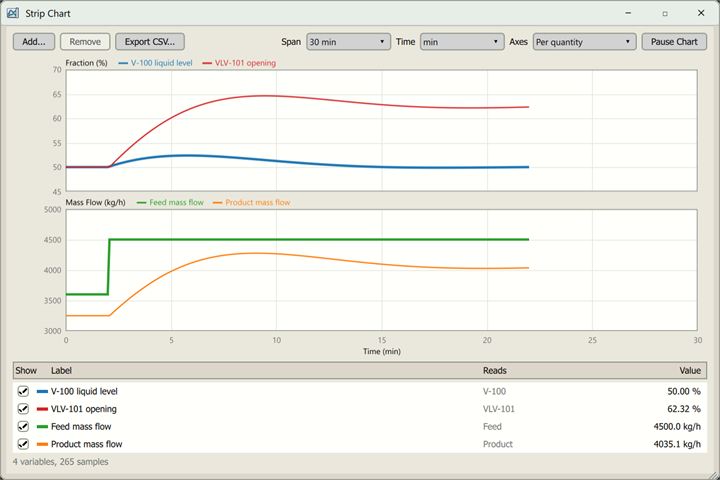Screen dimensions: 720x480
Task: Close the Strip Chart window
Action: tap(701, 13)
